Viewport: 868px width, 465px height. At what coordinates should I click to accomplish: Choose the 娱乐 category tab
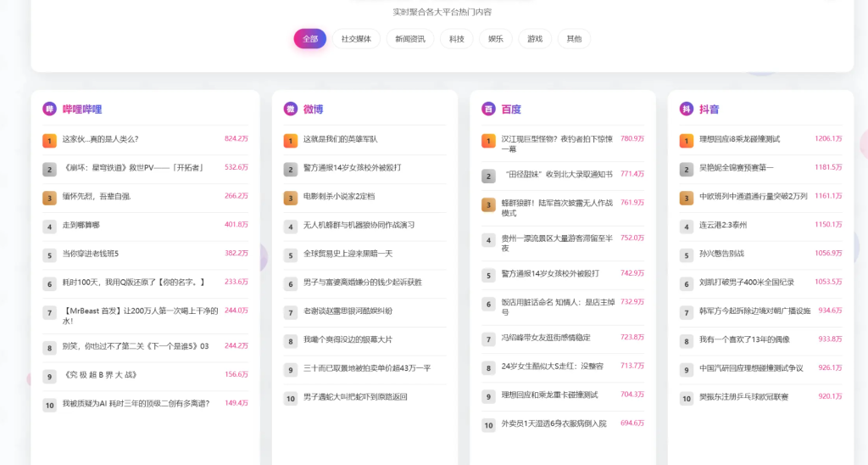click(495, 39)
